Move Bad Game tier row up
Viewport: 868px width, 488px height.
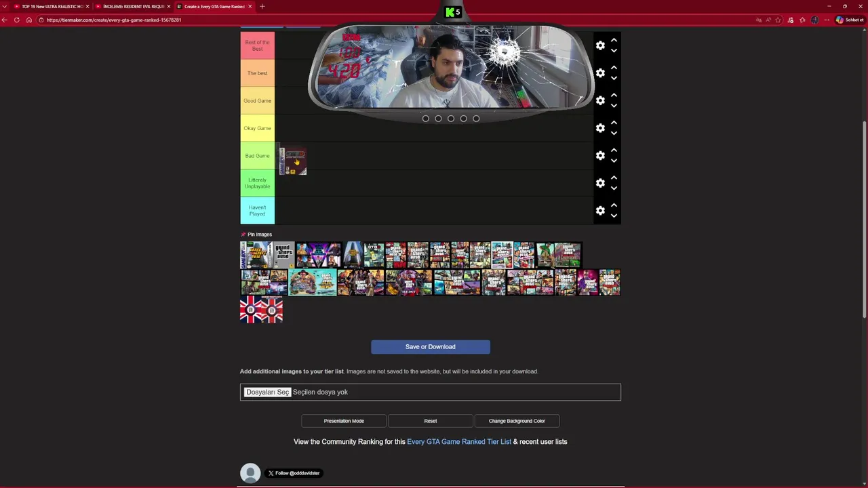click(614, 150)
